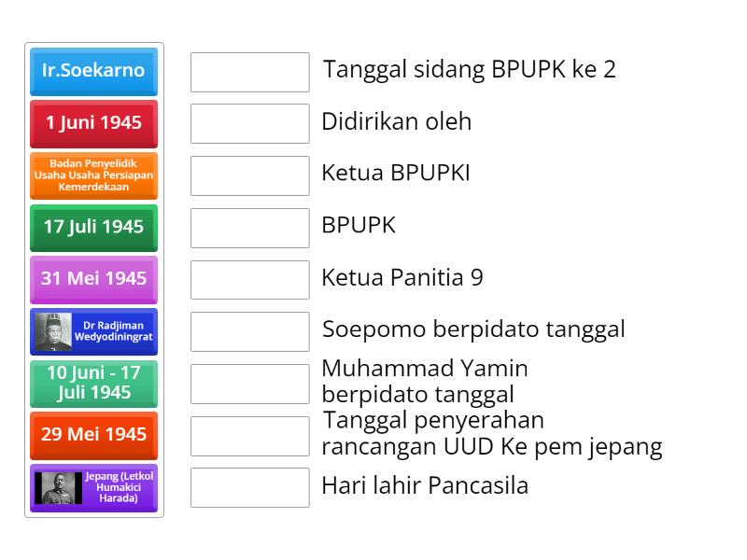The width and height of the screenshot is (747, 560).
Task: Select the "17 Juli 1945" green tile
Action: coord(93,228)
